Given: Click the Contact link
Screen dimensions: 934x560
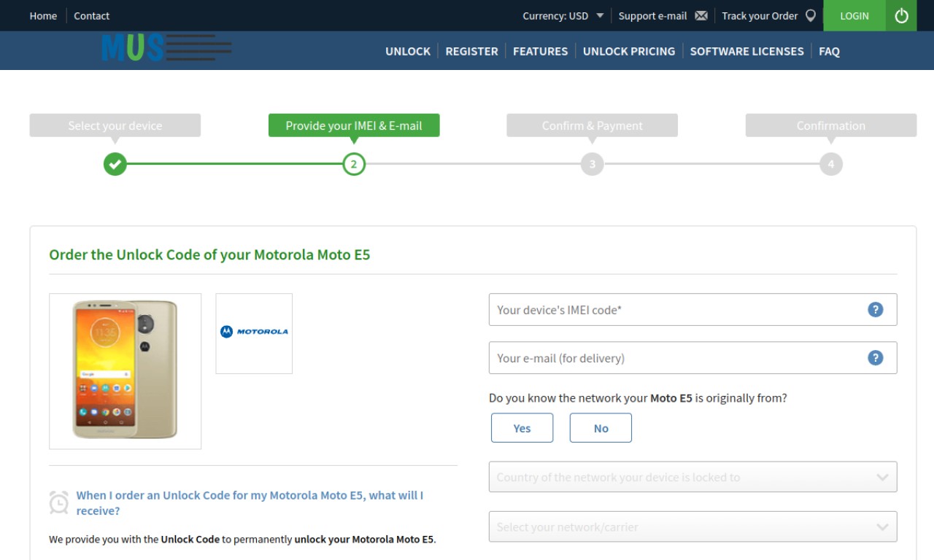Looking at the screenshot, I should 91,15.
